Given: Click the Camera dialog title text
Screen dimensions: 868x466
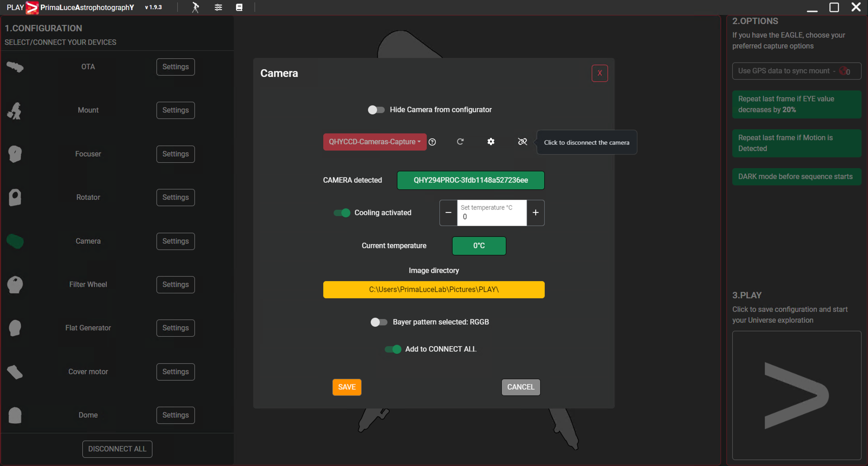Looking at the screenshot, I should coord(279,73).
